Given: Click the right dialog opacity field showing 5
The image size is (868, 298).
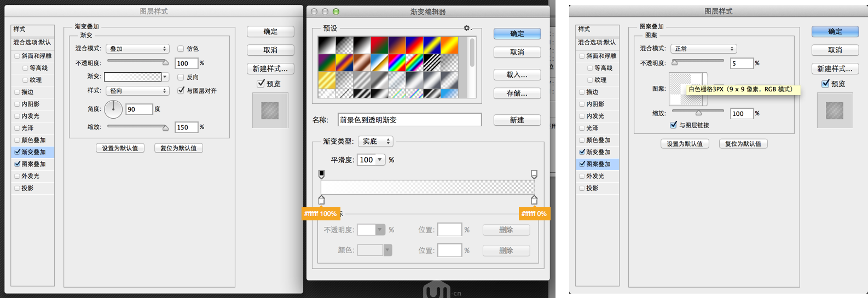Looking at the screenshot, I should [x=742, y=63].
